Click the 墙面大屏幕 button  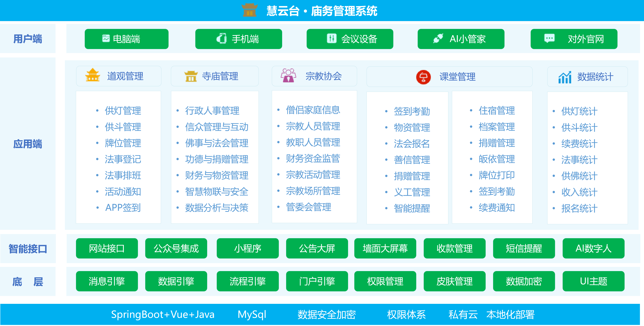385,248
